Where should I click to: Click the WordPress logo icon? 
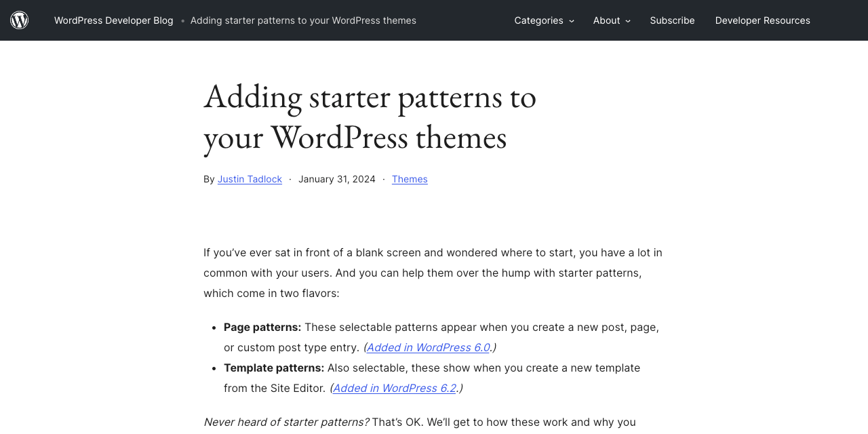point(20,20)
